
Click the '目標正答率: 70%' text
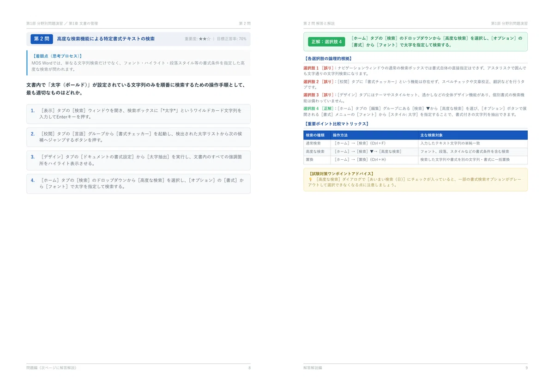point(231,39)
